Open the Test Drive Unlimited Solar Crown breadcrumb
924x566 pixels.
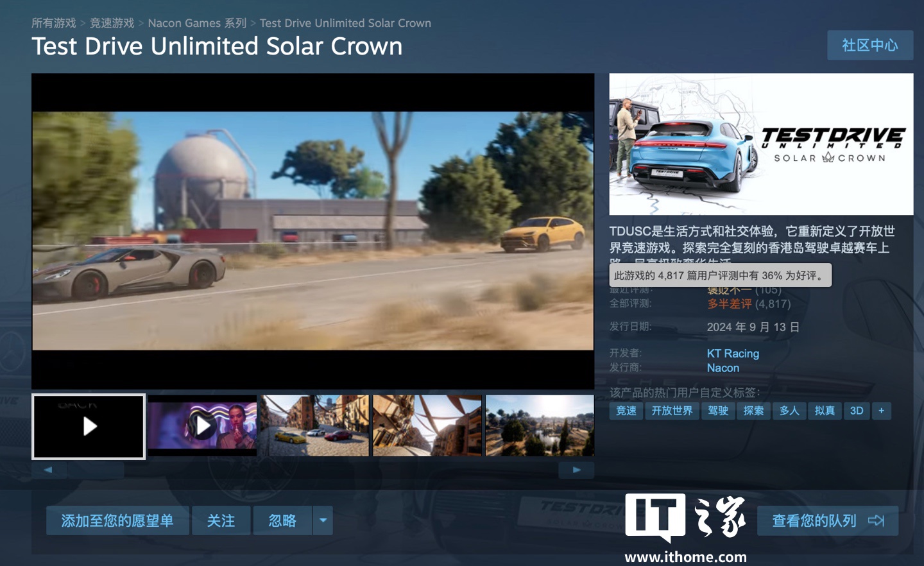click(x=345, y=23)
